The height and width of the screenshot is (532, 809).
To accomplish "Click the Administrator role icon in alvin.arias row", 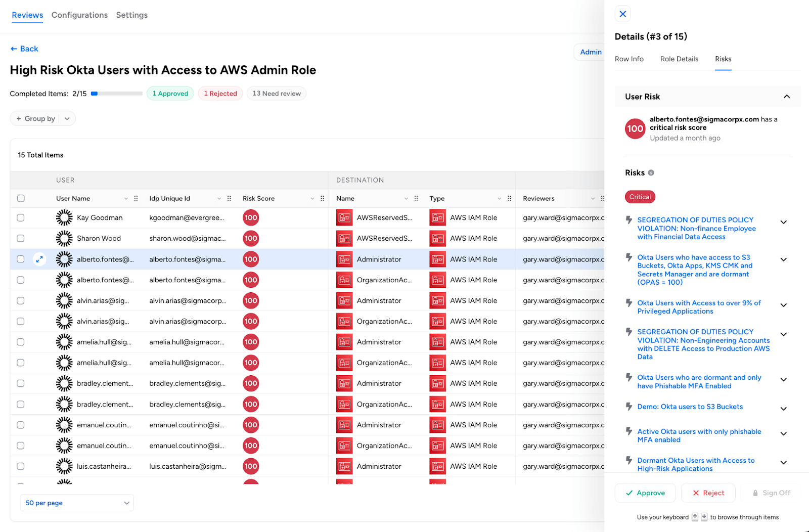I will [x=344, y=301].
